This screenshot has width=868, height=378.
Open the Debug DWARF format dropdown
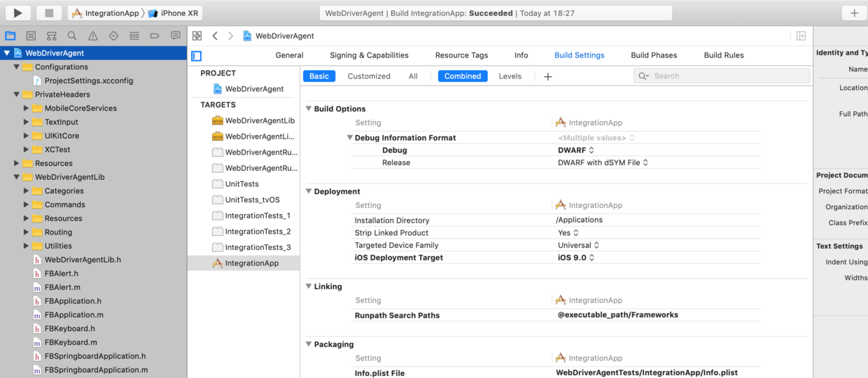[x=576, y=150]
